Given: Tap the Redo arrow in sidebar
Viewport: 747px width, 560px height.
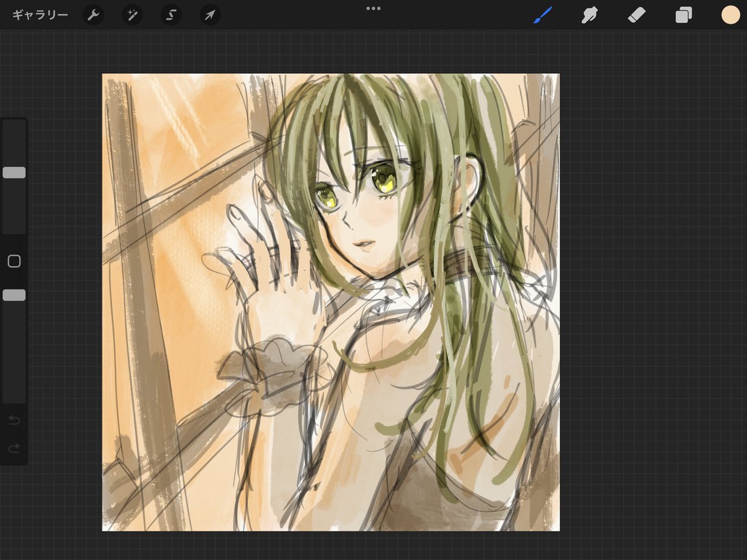Looking at the screenshot, I should 14,448.
